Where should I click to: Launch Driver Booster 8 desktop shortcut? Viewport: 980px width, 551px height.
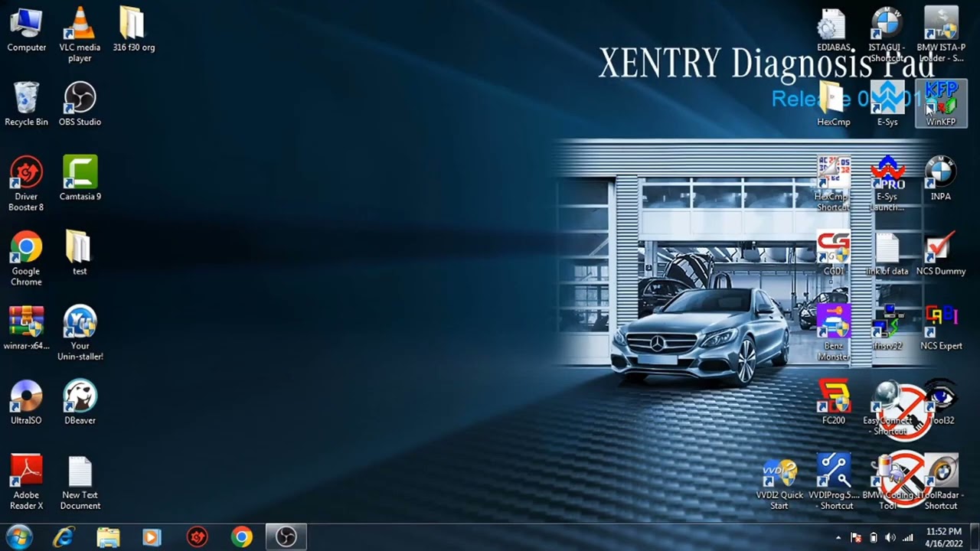point(26,184)
